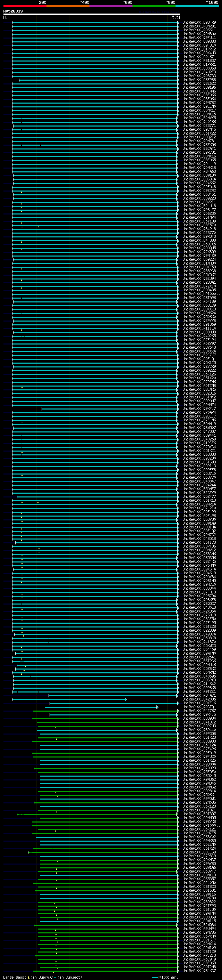Click the white query length bar
This screenshot has height=980, width=222.
pyautogui.click(x=91, y=14)
